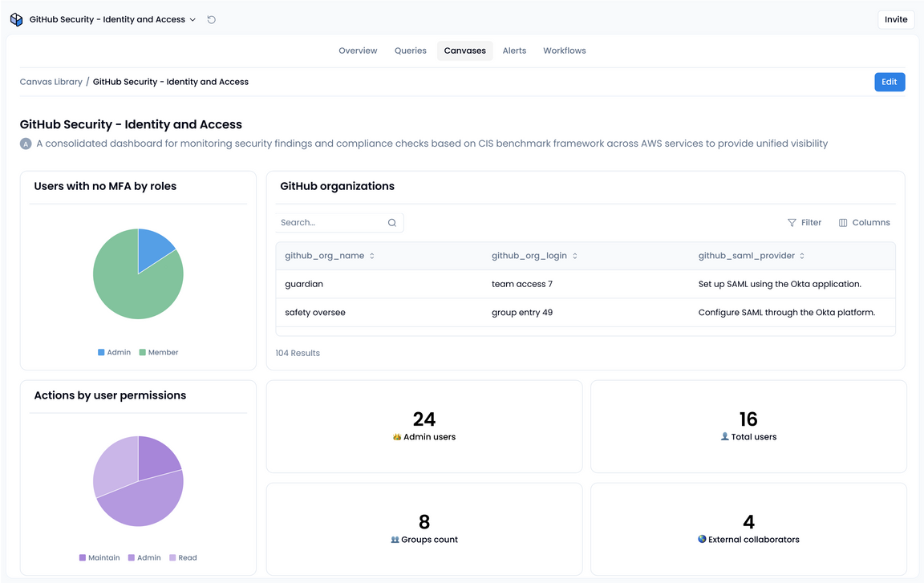Viewport: 924px width, 583px height.
Task: Click the 8 Groups count value
Action: 424,522
